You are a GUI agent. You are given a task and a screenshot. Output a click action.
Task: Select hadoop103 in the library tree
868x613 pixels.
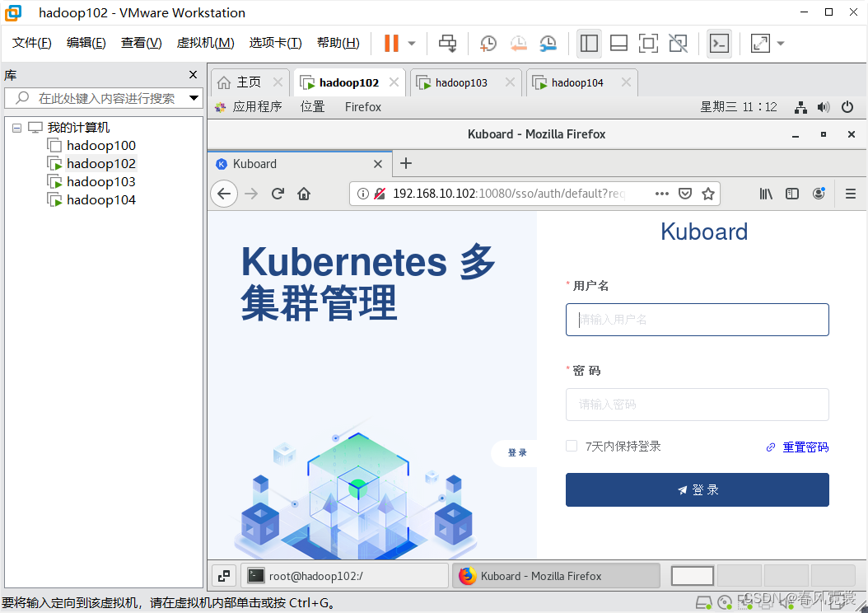(x=100, y=182)
